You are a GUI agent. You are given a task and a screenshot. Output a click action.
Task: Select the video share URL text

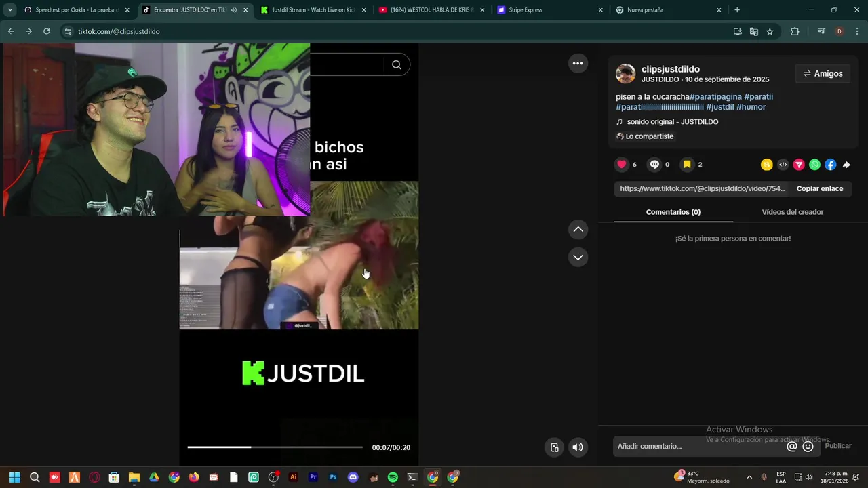click(x=703, y=188)
